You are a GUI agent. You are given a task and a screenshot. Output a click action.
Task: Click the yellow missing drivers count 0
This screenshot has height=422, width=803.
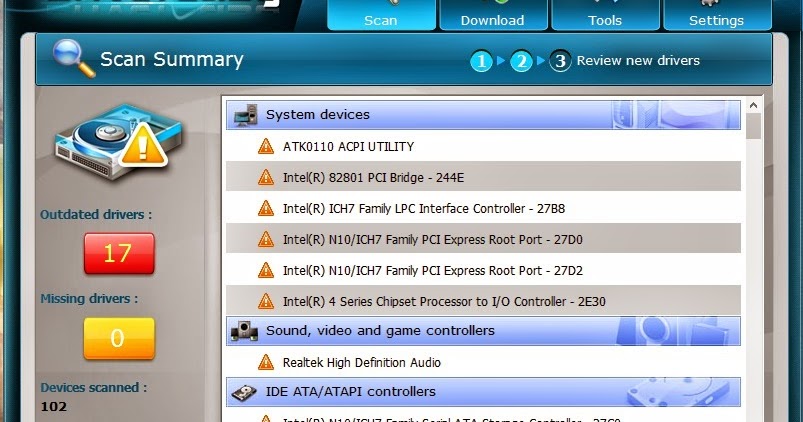[x=119, y=339]
